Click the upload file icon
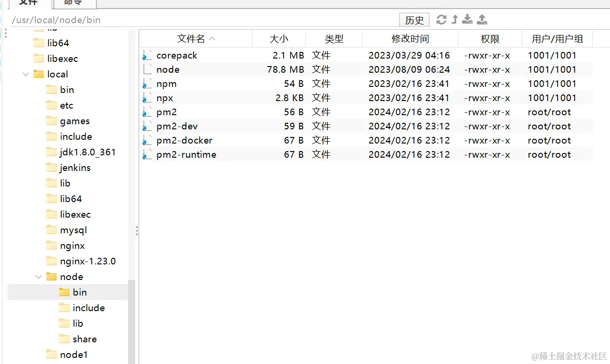The height and width of the screenshot is (364, 610). pyautogui.click(x=482, y=19)
